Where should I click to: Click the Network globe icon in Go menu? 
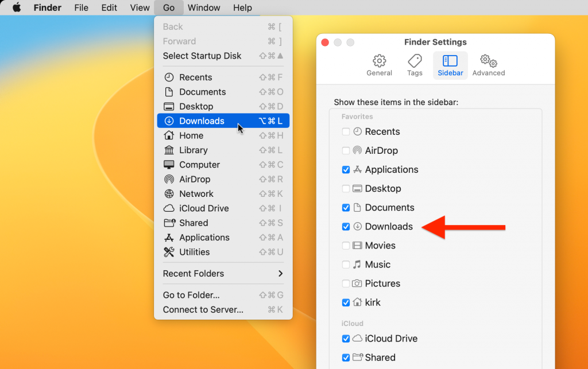coord(169,193)
